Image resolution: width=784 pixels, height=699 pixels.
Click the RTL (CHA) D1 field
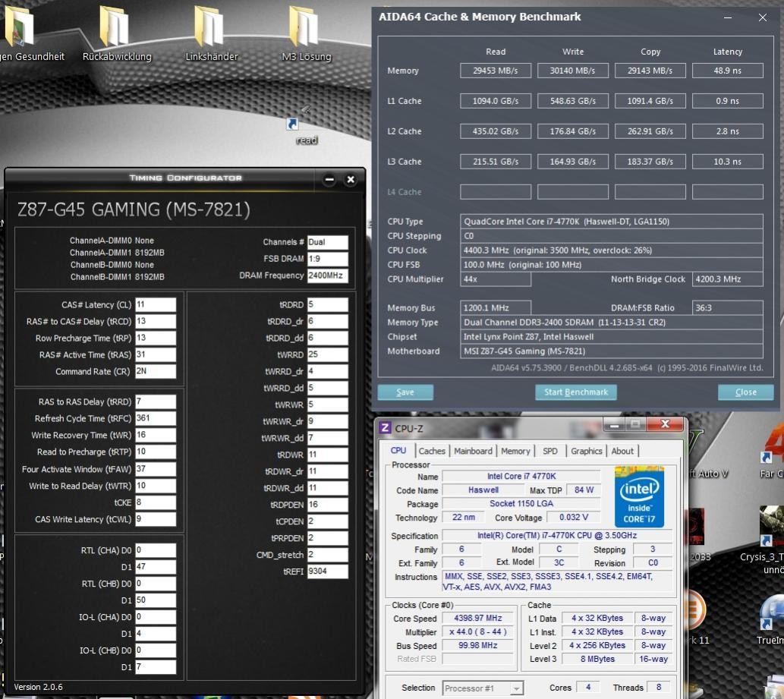coord(156,567)
